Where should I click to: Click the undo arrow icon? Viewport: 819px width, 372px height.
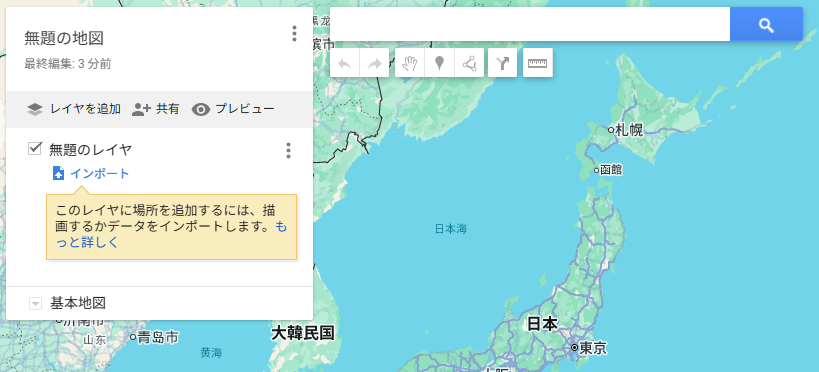pyautogui.click(x=345, y=63)
